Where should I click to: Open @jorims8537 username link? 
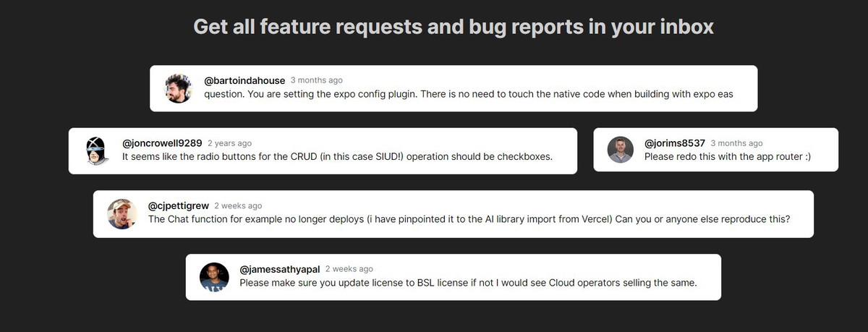pyautogui.click(x=675, y=143)
